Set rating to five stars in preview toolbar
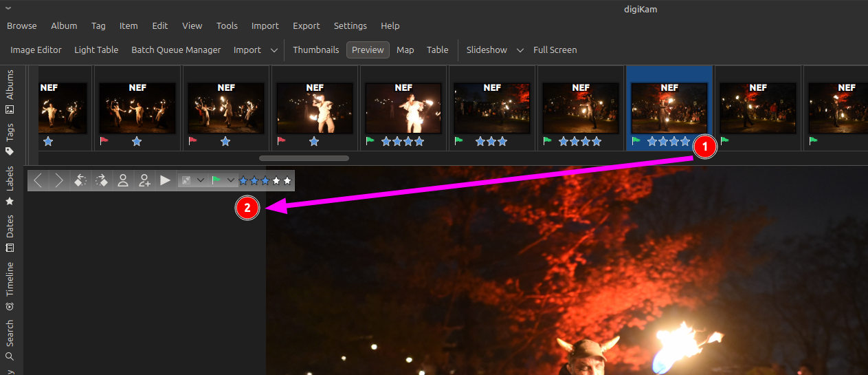 click(x=287, y=180)
